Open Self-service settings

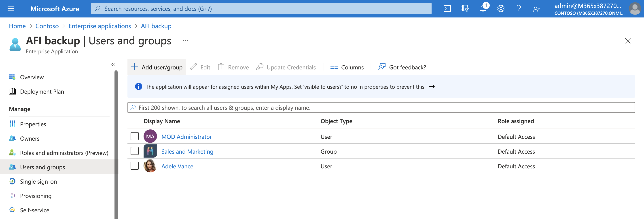(34, 210)
